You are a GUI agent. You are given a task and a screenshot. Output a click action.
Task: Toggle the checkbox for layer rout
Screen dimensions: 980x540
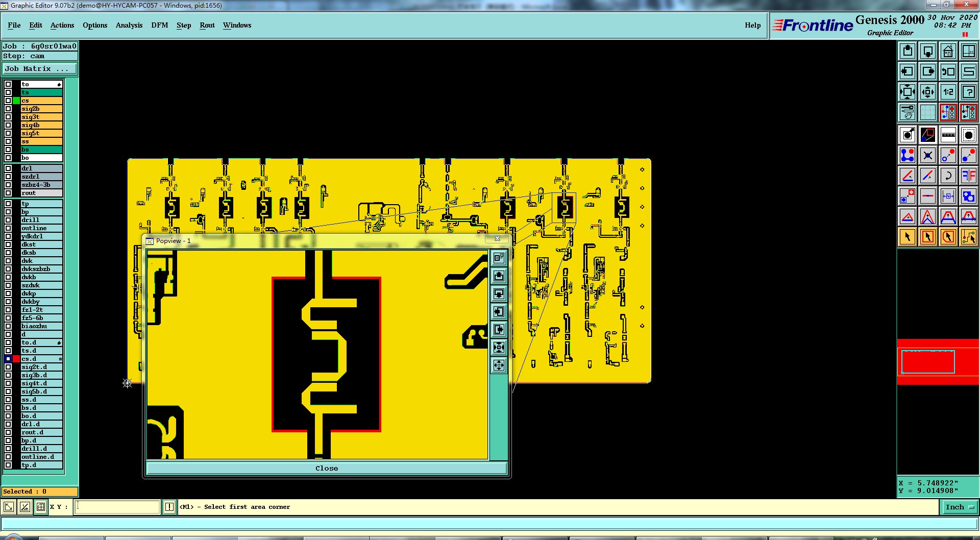tap(8, 193)
